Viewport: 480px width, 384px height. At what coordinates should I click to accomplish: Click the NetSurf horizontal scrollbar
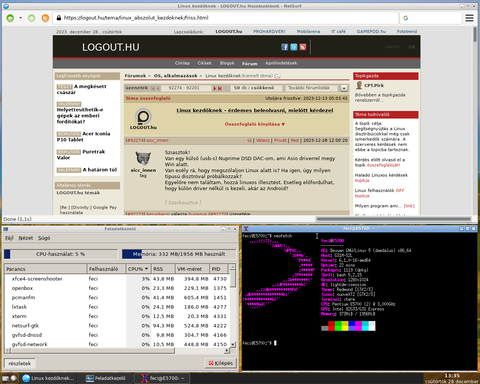(393, 219)
